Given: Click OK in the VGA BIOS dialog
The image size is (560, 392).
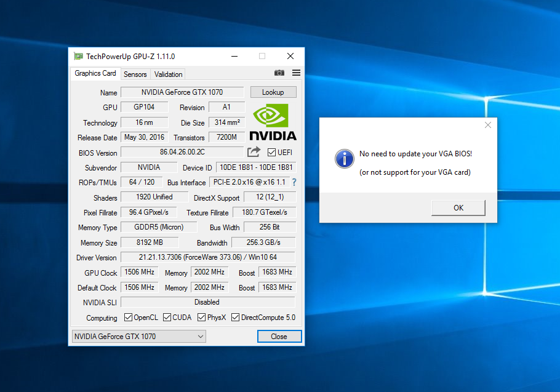Looking at the screenshot, I should pyautogui.click(x=458, y=208).
